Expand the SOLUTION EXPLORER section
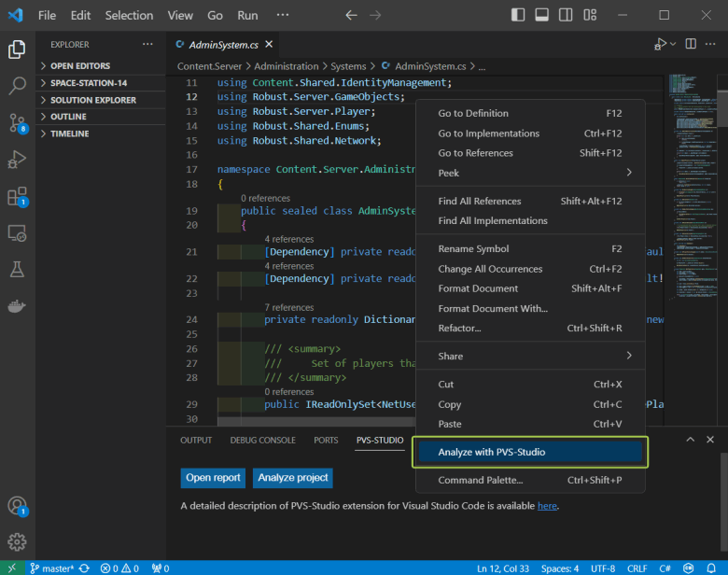This screenshot has height=575, width=728. pyautogui.click(x=92, y=100)
